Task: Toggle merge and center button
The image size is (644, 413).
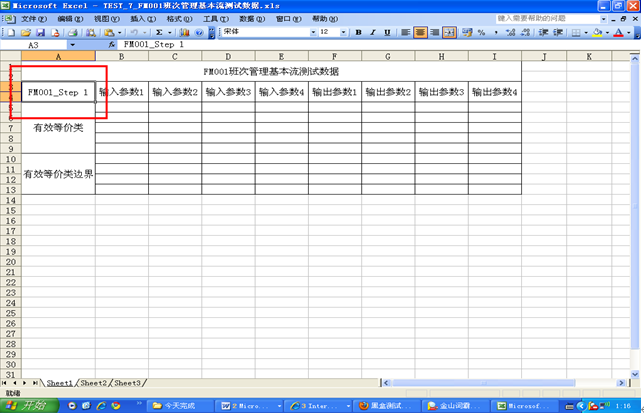Action: coord(449,32)
